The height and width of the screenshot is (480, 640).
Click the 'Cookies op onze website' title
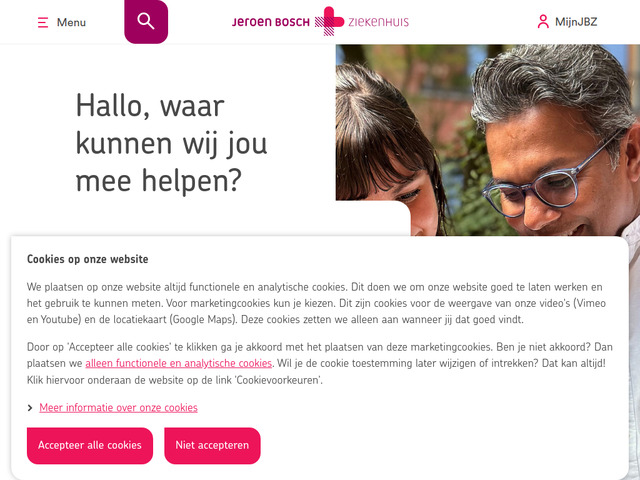coord(87,259)
